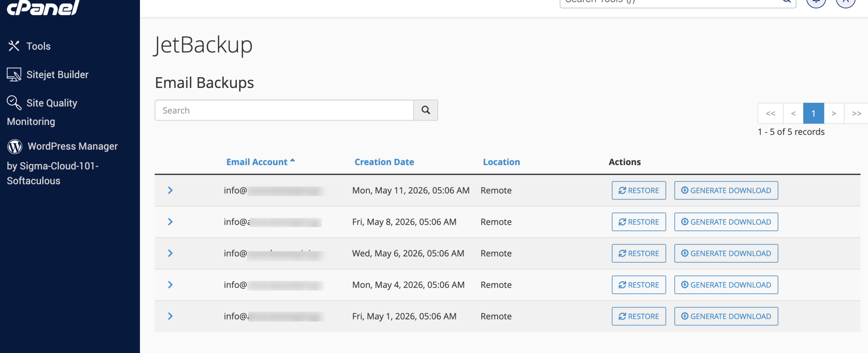
Task: Click the Actions column header
Action: 625,162
